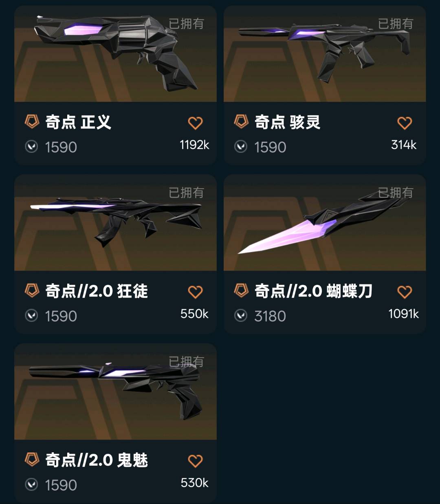The image size is (440, 504).
Task: Click tier badge next to 奇点//2.0 狂徒
Action: pyautogui.click(x=32, y=291)
